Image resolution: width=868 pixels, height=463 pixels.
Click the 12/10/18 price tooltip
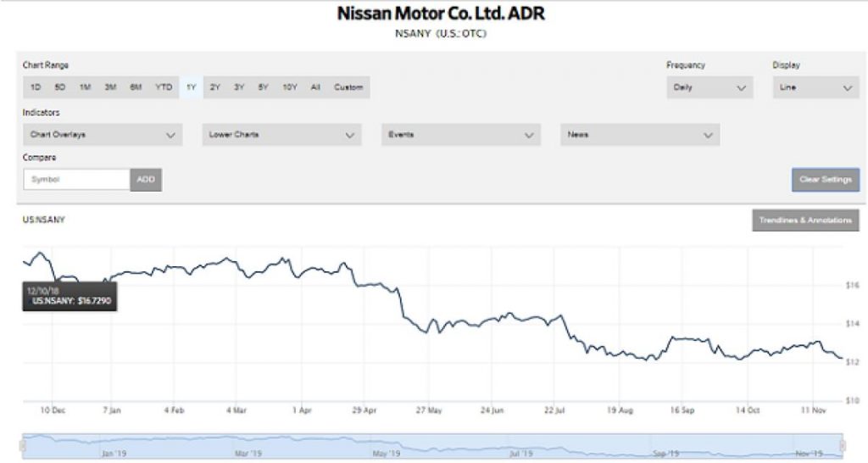coord(70,296)
